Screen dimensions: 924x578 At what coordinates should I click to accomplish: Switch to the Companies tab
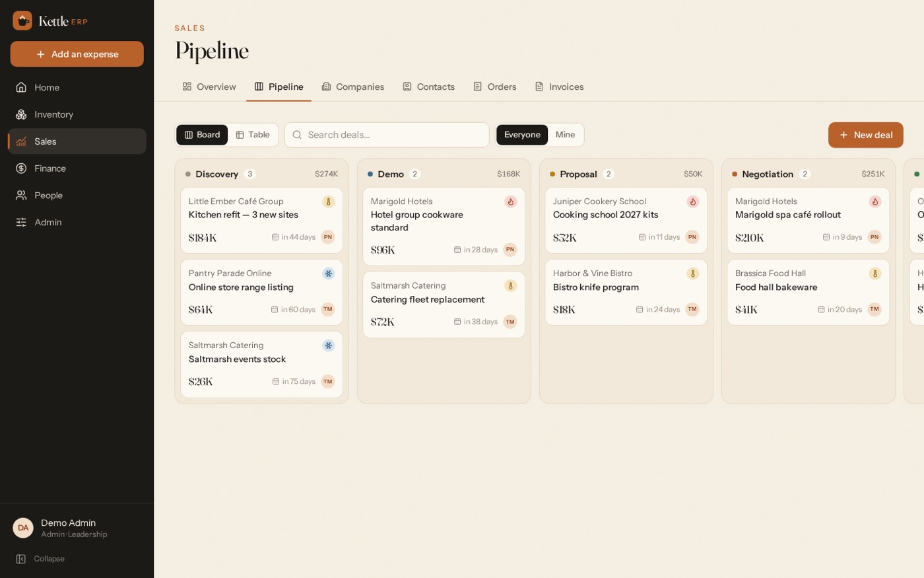pos(352,87)
